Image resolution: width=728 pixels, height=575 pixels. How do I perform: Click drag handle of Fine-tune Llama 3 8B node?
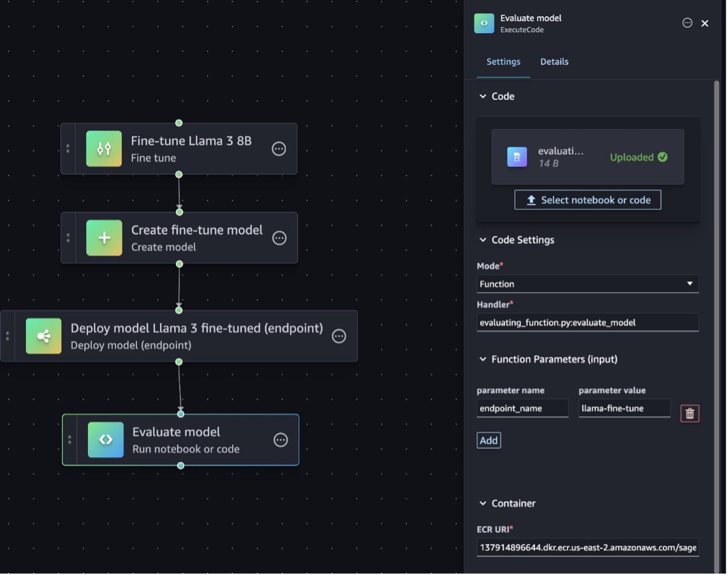click(68, 149)
